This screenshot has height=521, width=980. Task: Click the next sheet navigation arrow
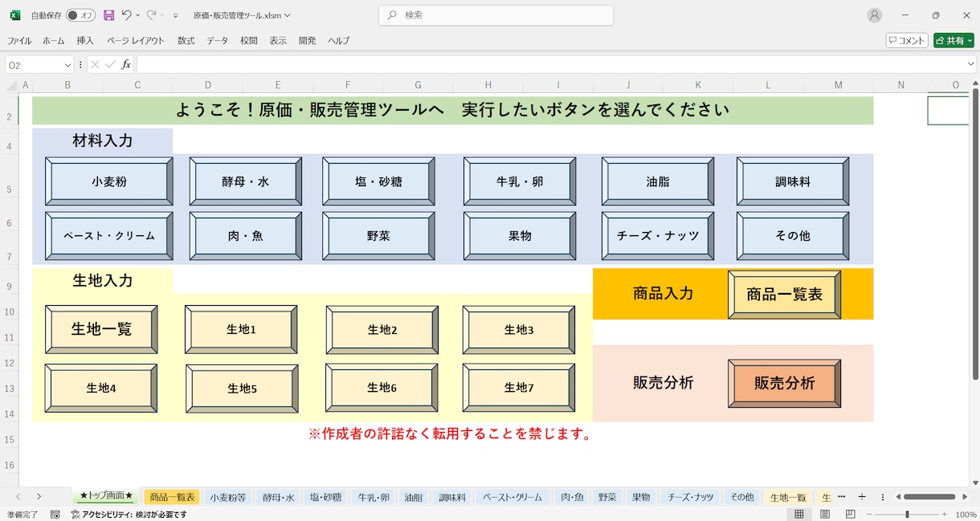[x=39, y=497]
